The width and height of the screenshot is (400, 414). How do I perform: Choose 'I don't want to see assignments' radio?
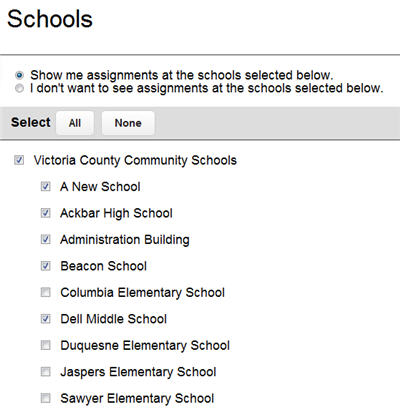point(20,88)
